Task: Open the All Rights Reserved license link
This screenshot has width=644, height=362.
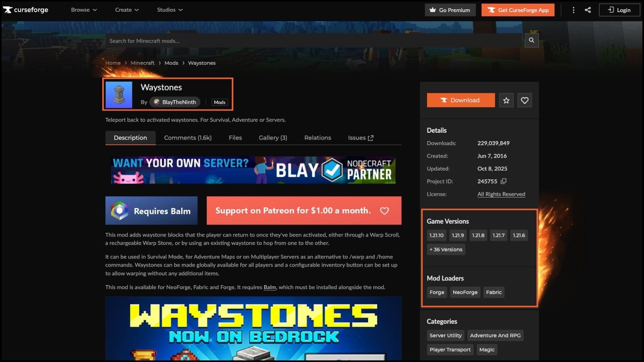Action: pyautogui.click(x=501, y=194)
